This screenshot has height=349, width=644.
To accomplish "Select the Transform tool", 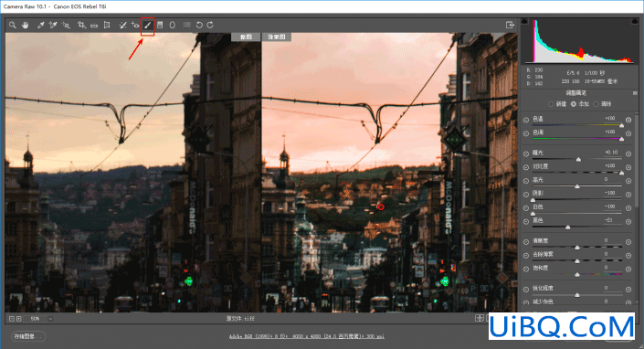I will (107, 25).
